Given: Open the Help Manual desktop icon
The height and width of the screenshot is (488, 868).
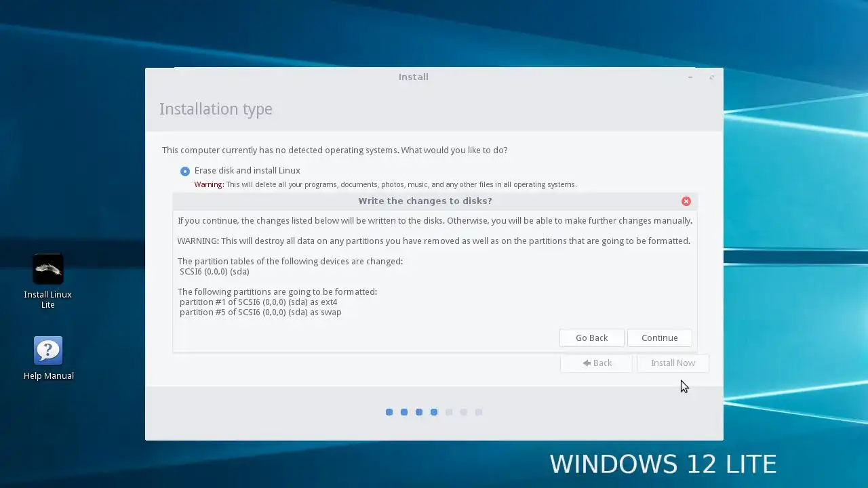Looking at the screenshot, I should (x=48, y=350).
